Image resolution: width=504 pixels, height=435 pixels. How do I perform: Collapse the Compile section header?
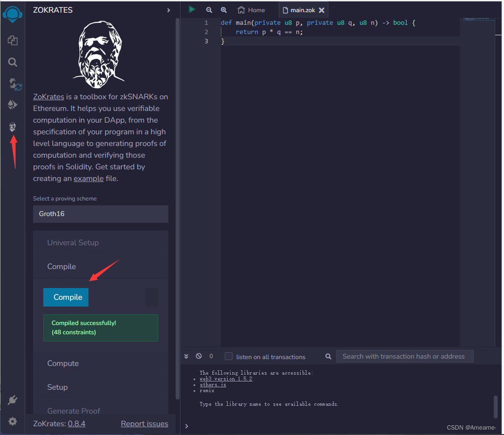coord(101,267)
